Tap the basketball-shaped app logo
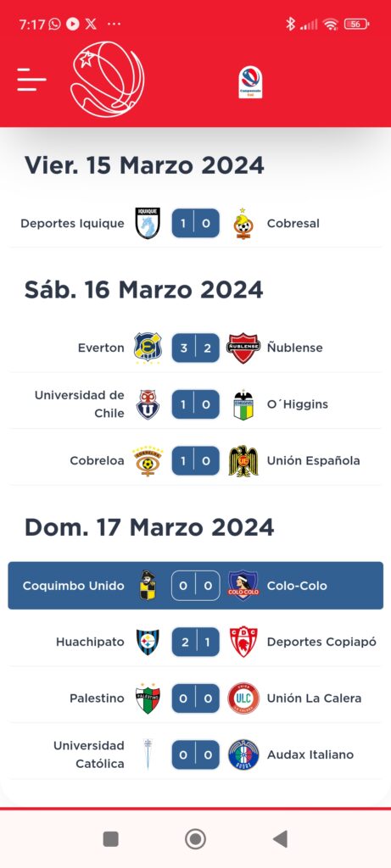Screen dimensions: 391x868 click(108, 79)
